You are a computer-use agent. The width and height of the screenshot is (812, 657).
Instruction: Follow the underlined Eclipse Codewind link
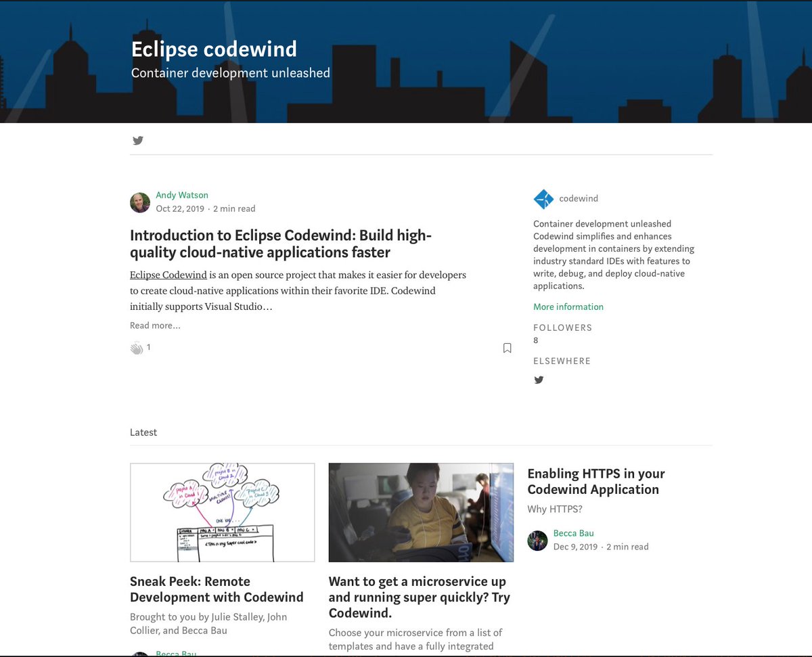168,275
